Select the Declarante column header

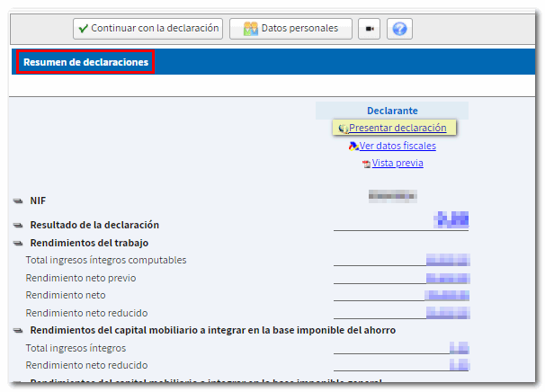click(x=392, y=111)
